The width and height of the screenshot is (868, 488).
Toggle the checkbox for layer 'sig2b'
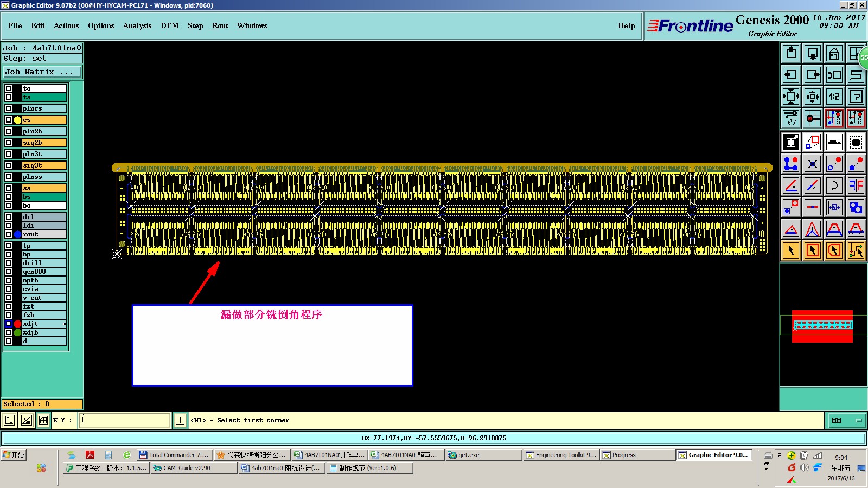9,143
